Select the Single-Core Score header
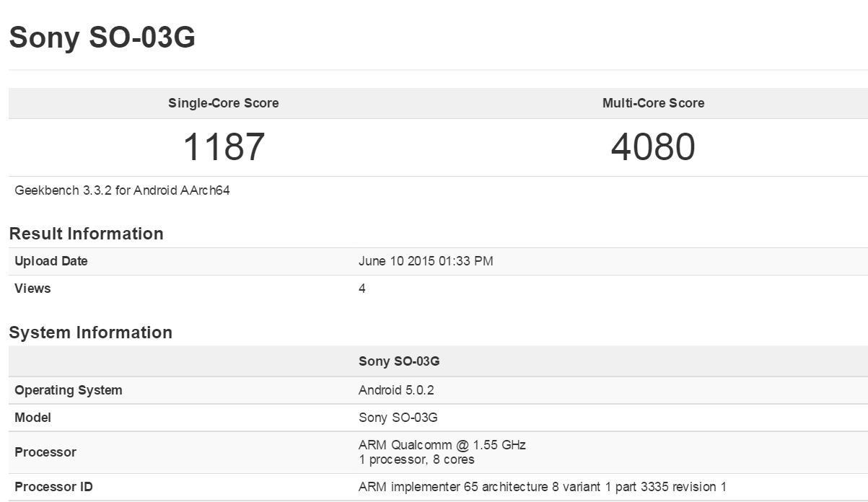The image size is (868, 502). [224, 103]
